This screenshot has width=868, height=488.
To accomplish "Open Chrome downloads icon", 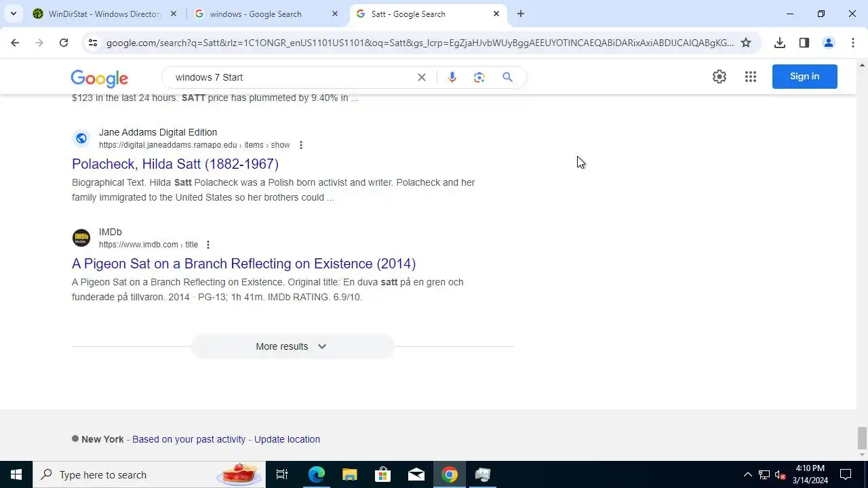I will [780, 43].
